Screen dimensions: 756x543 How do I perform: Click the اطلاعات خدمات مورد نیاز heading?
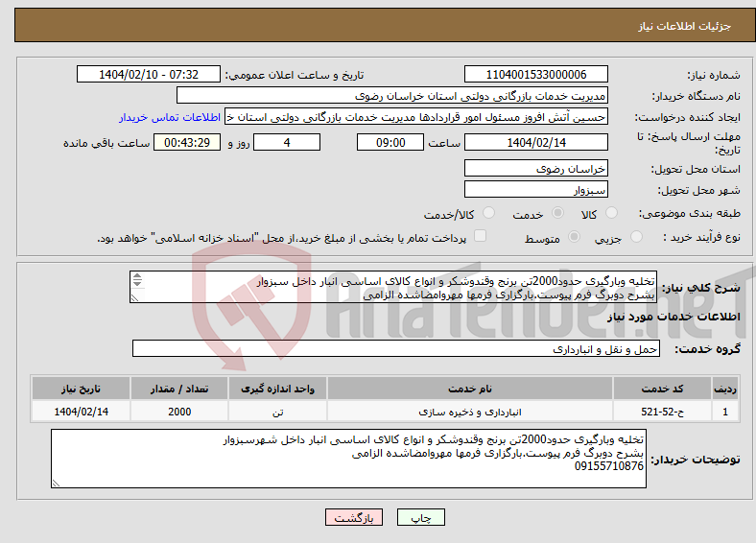pos(673,317)
